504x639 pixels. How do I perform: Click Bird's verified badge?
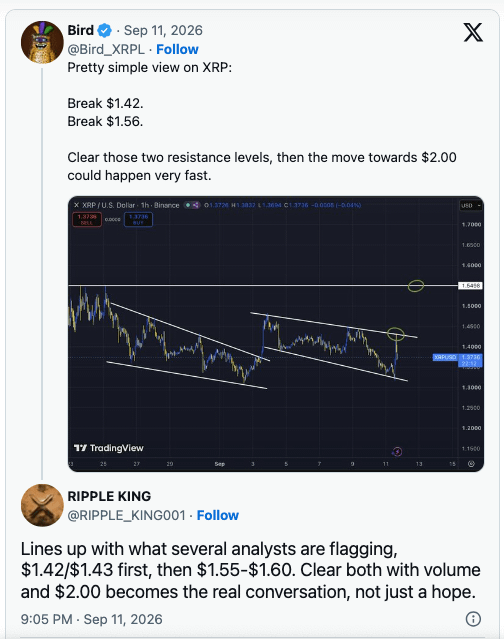pos(105,31)
